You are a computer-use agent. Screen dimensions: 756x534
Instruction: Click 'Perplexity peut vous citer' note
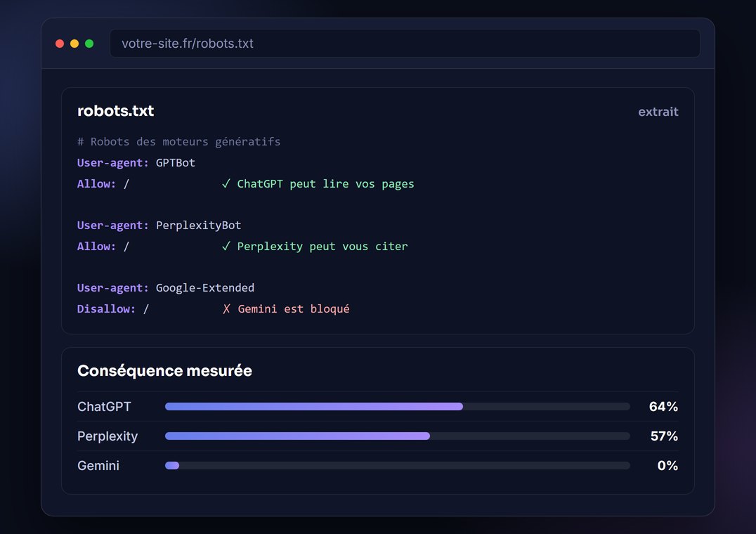pos(322,247)
